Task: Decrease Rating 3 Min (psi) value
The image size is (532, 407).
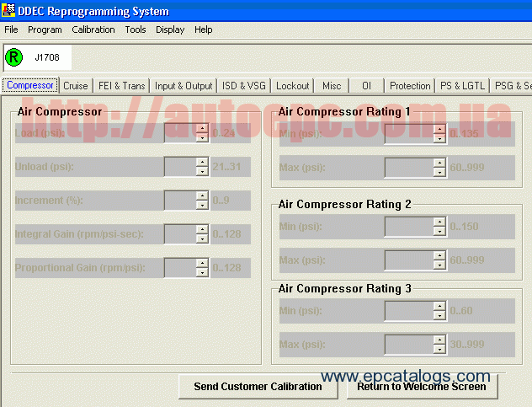Action: tap(439, 316)
